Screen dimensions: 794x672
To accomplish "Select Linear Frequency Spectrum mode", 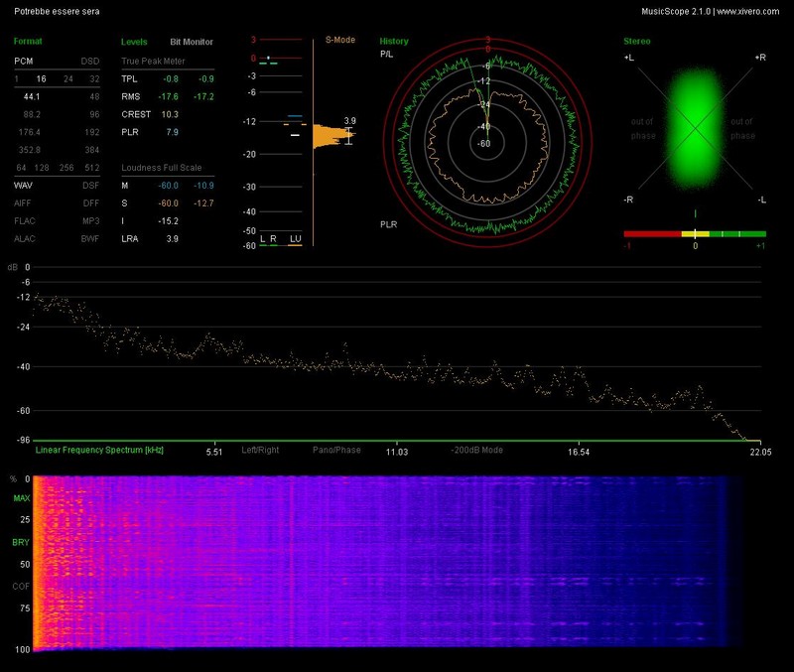I will [99, 451].
